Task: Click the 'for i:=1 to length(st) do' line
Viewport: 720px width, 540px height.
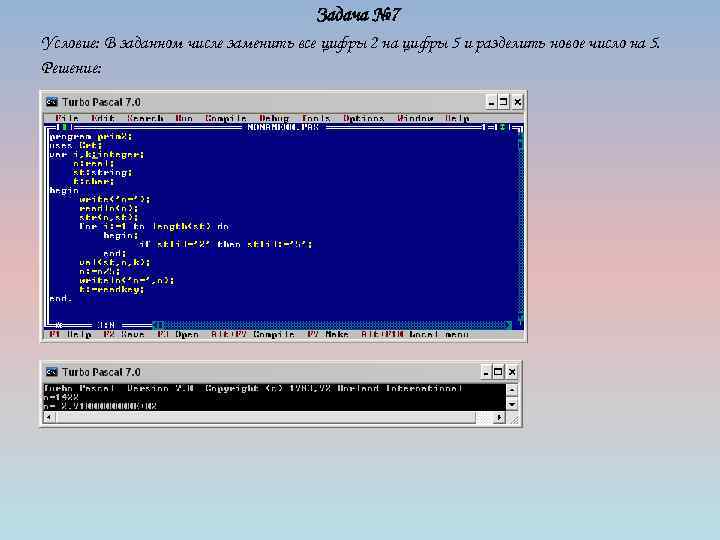Action: point(154,226)
